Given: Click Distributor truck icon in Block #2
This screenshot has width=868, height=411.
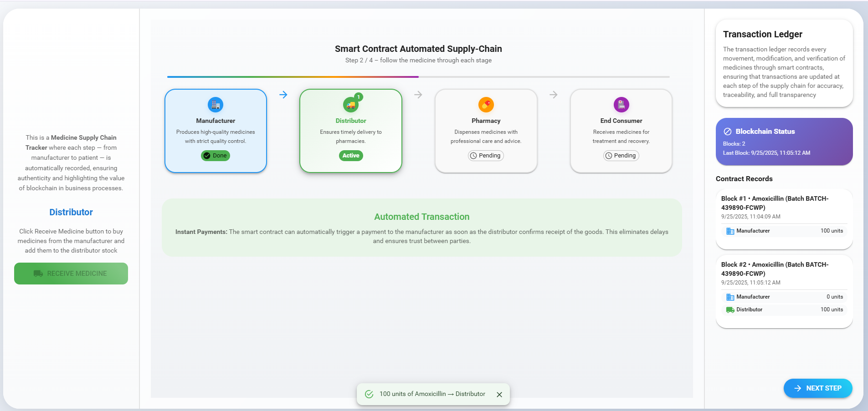Looking at the screenshot, I should 730,310.
